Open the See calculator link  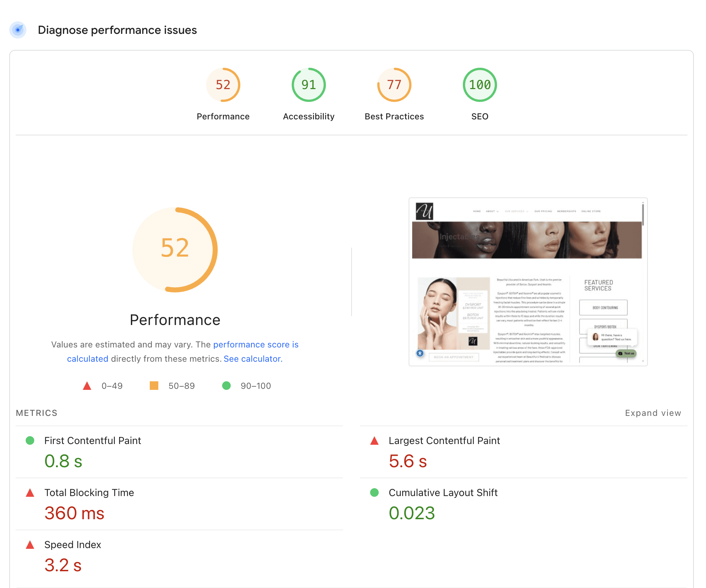pyautogui.click(x=253, y=359)
